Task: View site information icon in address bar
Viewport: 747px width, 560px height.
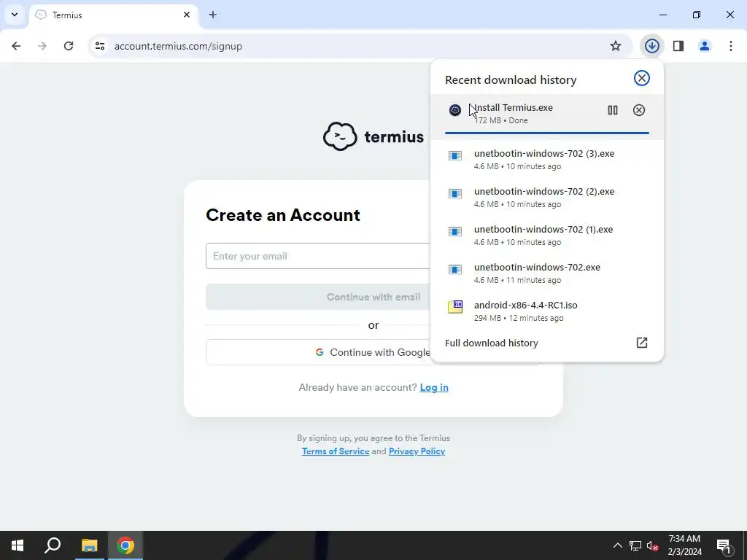Action: coord(99,46)
